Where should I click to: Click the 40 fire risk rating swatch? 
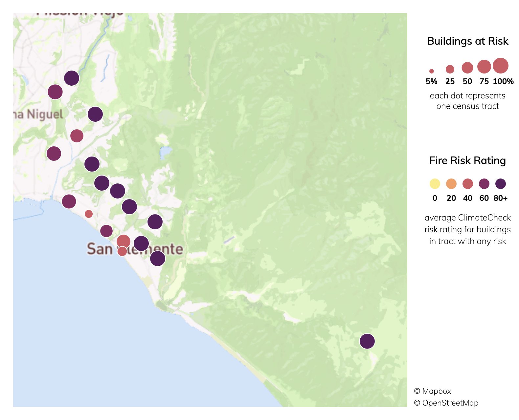point(468,184)
